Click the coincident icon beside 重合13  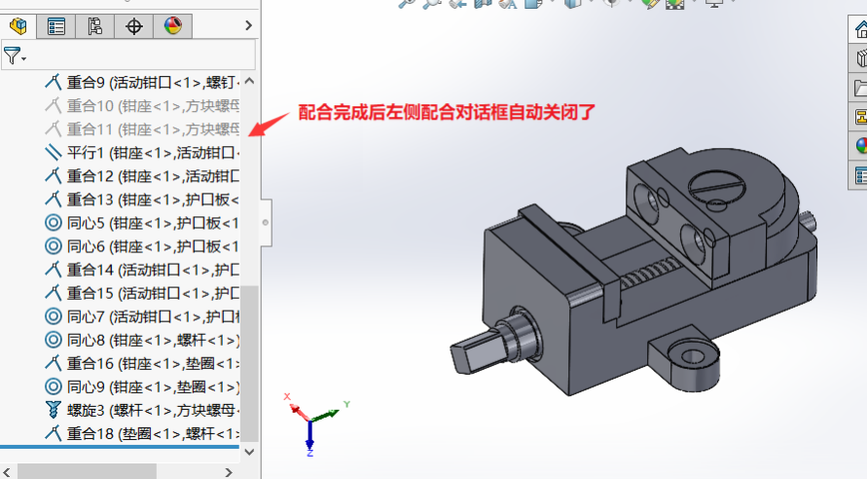click(x=54, y=200)
